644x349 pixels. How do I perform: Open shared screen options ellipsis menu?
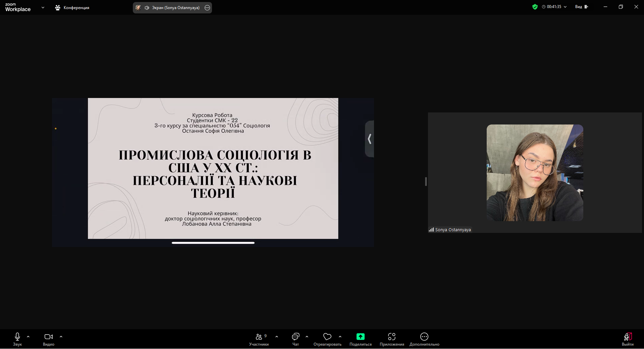coord(207,8)
